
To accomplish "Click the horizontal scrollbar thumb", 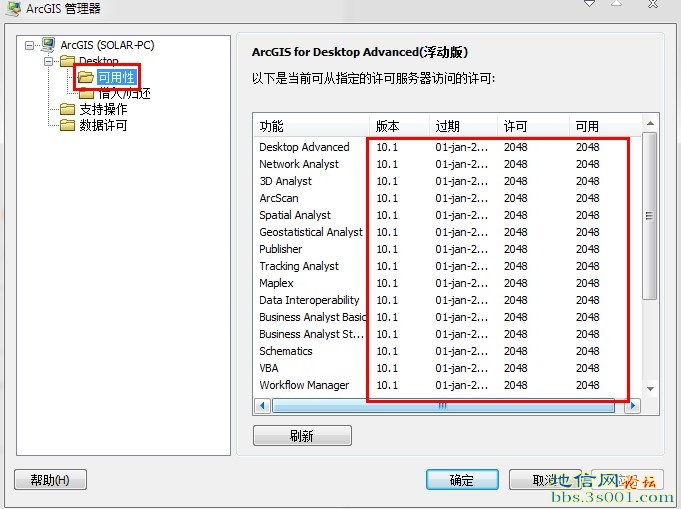I will (x=443, y=406).
